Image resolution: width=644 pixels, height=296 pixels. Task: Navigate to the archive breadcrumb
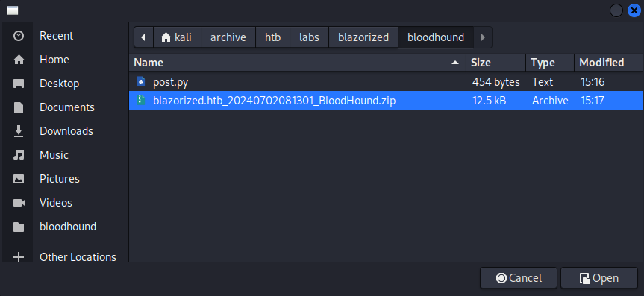(228, 37)
